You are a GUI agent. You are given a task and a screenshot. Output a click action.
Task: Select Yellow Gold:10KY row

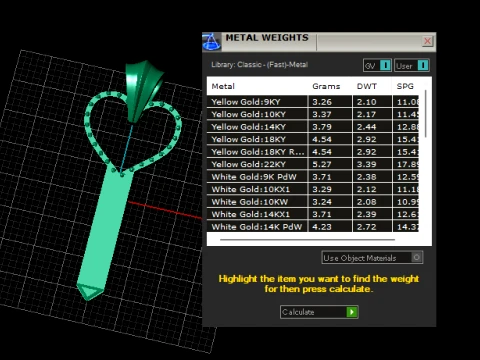coord(313,114)
